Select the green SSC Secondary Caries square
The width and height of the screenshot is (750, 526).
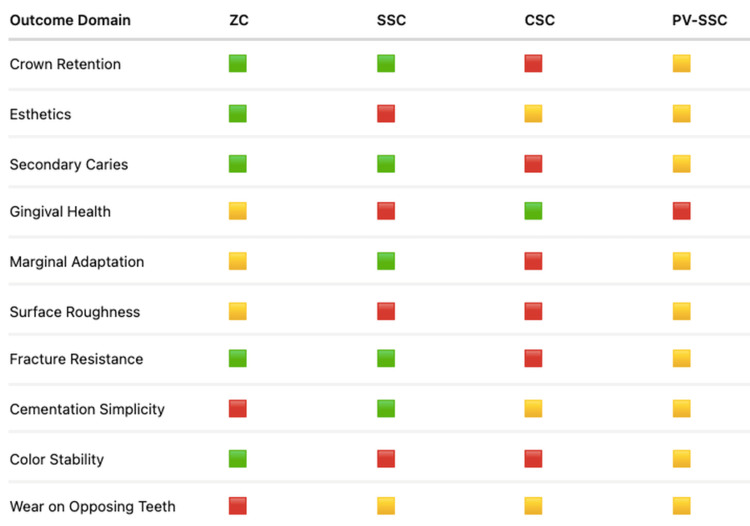(x=386, y=164)
